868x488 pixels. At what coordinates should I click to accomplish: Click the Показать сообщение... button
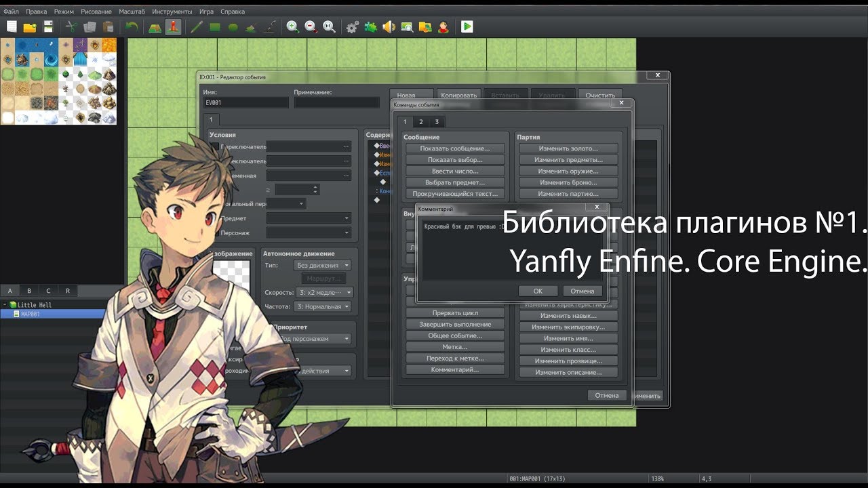point(455,148)
